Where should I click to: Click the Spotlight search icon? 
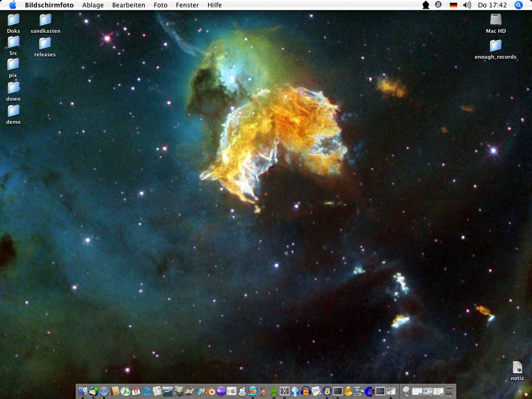pos(519,5)
